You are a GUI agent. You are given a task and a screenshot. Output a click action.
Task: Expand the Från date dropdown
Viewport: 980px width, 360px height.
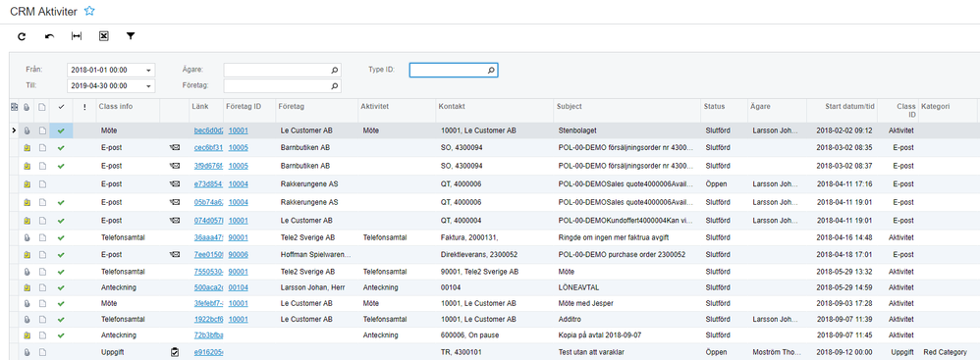[x=148, y=70]
